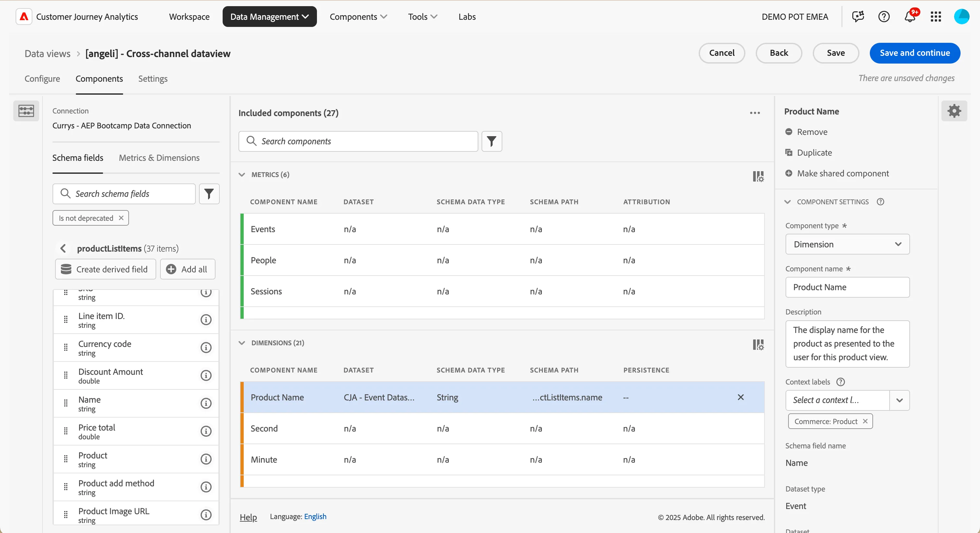980x533 pixels.
Task: Click the Search components field
Action: pyautogui.click(x=358, y=141)
